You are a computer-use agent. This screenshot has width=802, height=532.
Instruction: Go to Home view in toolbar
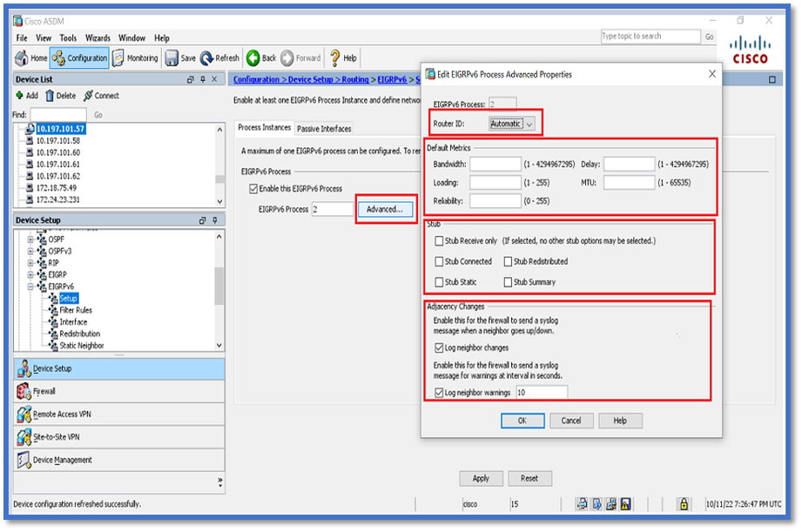point(31,58)
